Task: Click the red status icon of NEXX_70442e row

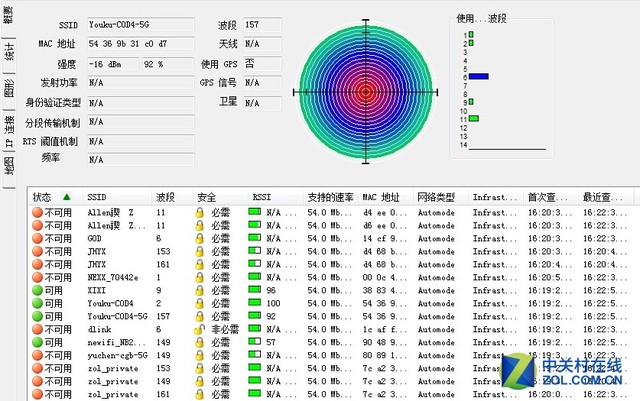Action: click(x=38, y=278)
